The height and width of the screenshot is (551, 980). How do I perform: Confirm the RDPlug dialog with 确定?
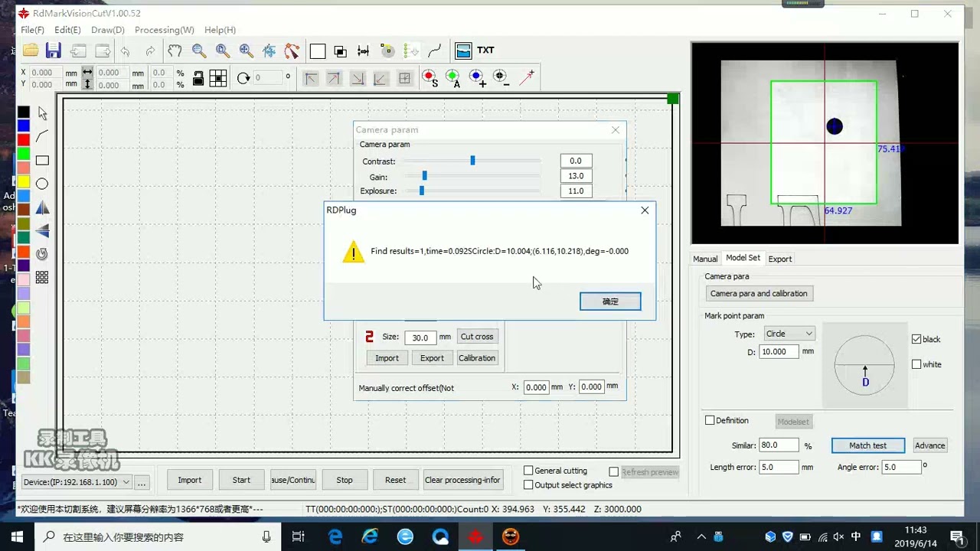point(610,302)
